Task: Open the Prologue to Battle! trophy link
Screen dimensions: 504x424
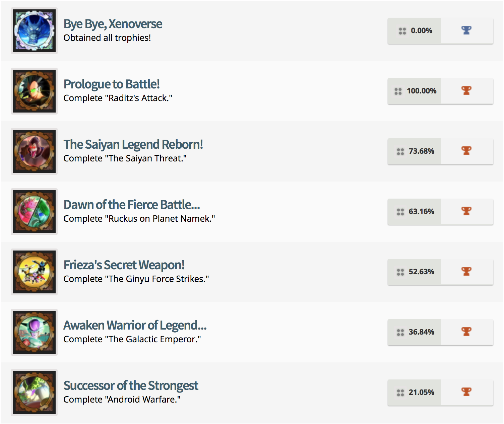Action: click(111, 84)
